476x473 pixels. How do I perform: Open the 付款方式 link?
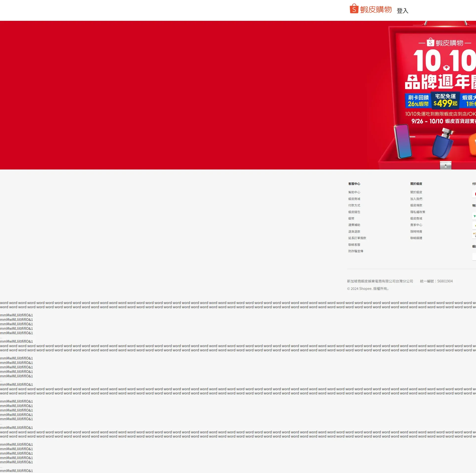click(x=354, y=205)
